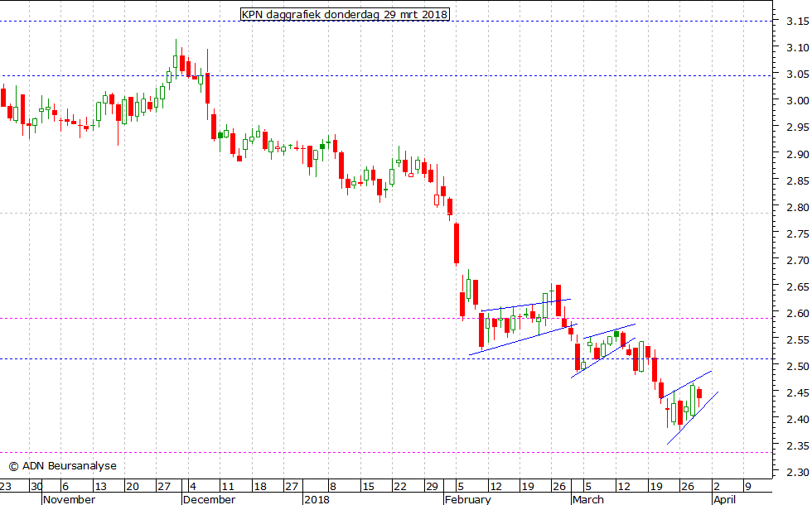Click the 'April' month label on time axis
The height and width of the screenshot is (505, 812).
tap(724, 499)
